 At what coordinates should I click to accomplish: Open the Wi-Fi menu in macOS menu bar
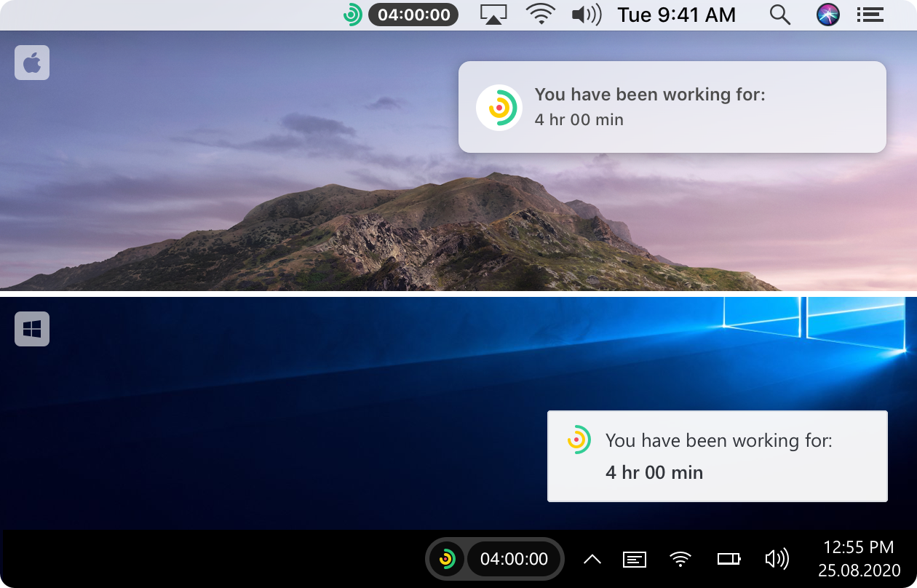541,15
